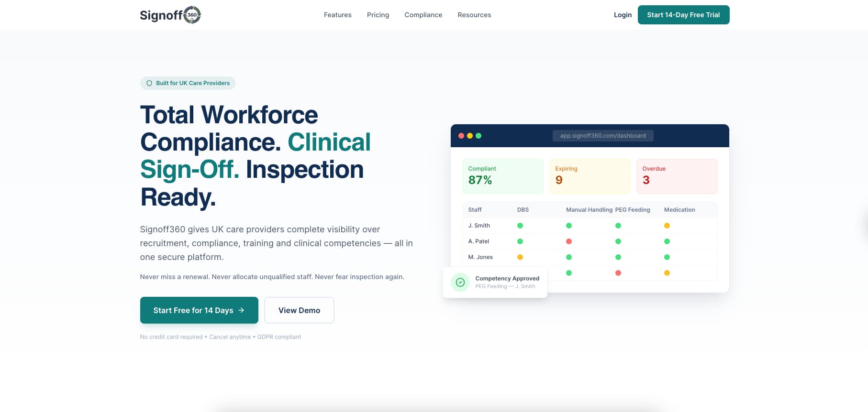Open the Features menu item
The height and width of the screenshot is (412, 868).
pos(337,15)
